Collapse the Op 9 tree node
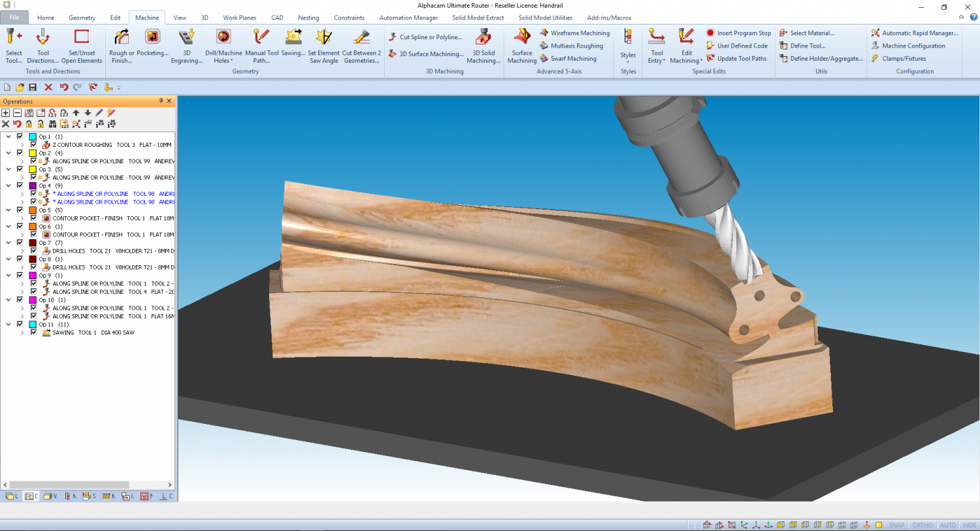The image size is (980, 531). tap(8, 275)
